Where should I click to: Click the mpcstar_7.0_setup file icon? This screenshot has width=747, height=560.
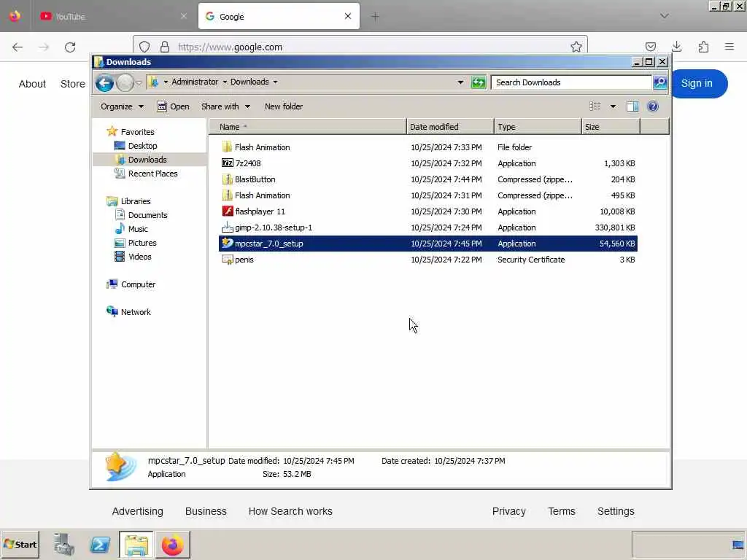pyautogui.click(x=228, y=244)
